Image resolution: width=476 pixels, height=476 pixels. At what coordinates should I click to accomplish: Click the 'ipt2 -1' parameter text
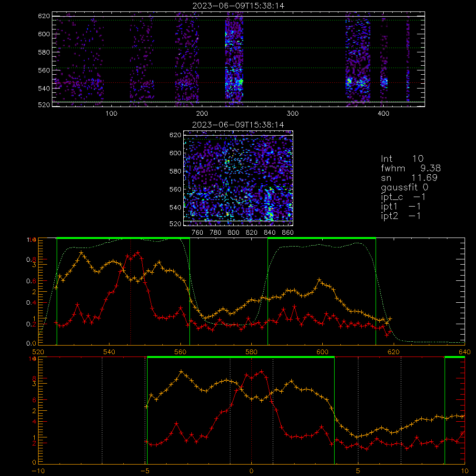pos(400,216)
